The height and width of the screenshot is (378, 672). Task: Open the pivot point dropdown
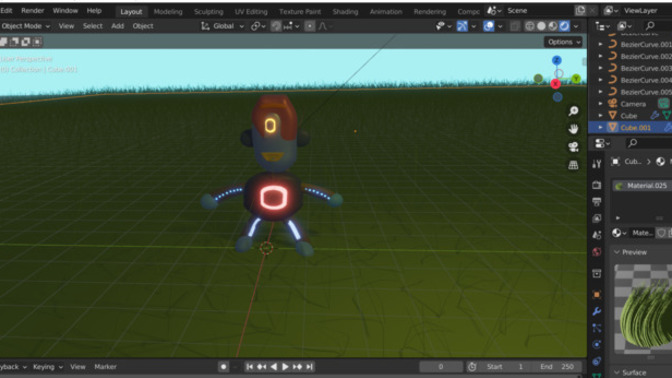coord(258,26)
